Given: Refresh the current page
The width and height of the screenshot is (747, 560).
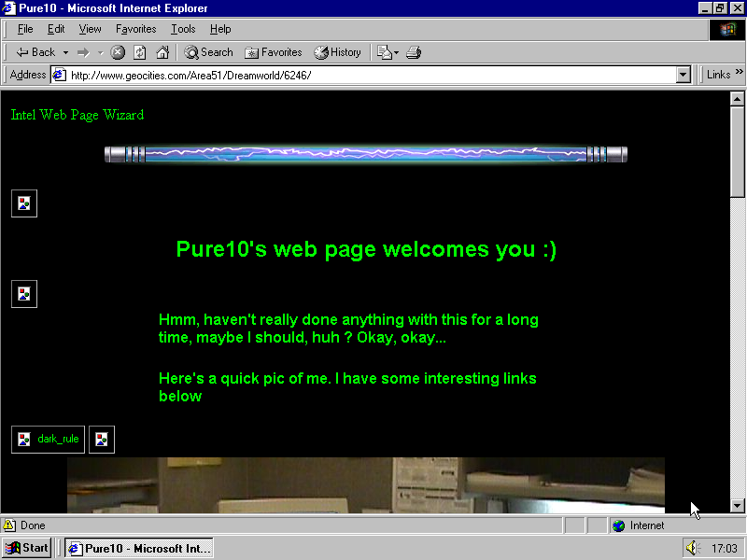Looking at the screenshot, I should tap(140, 52).
